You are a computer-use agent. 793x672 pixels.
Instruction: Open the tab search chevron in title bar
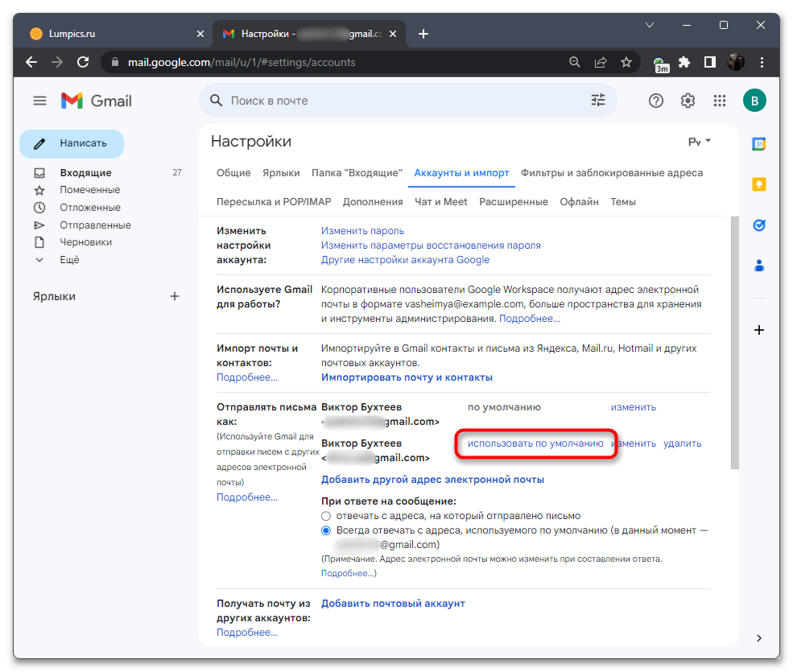650,25
